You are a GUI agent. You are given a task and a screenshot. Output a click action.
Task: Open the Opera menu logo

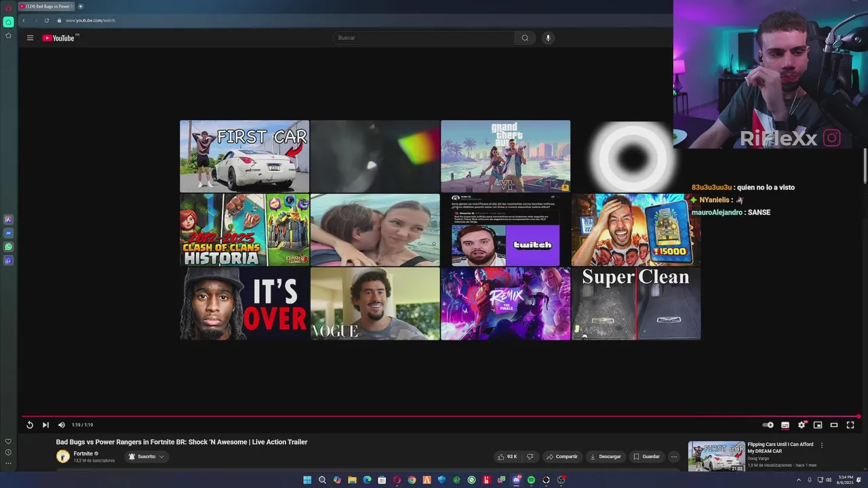click(x=8, y=7)
